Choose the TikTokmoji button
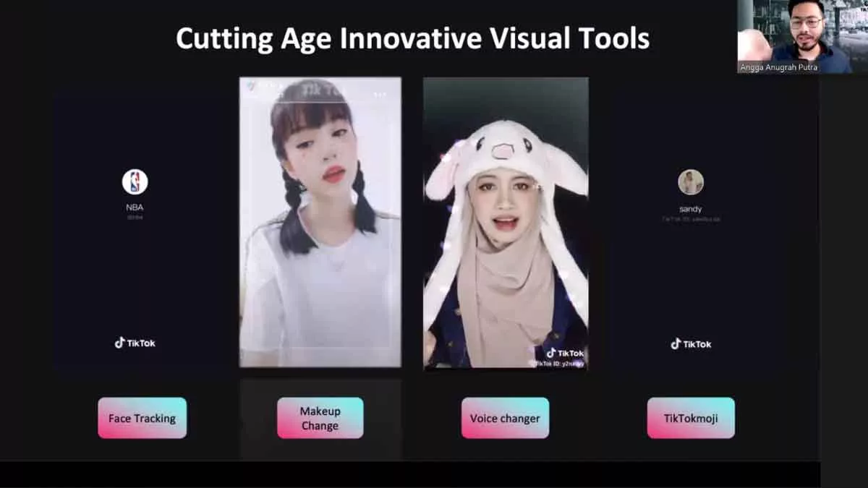Screen dimensions: 868x488 pos(690,418)
